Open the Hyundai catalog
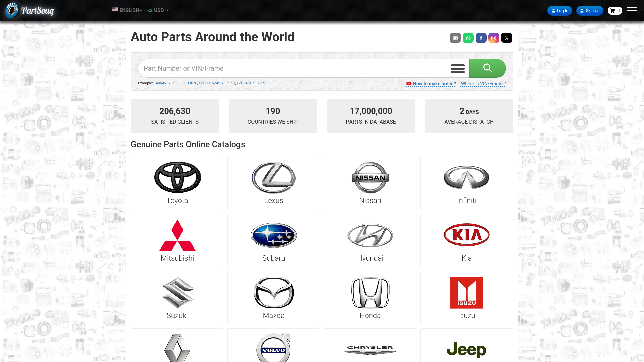 (370, 241)
